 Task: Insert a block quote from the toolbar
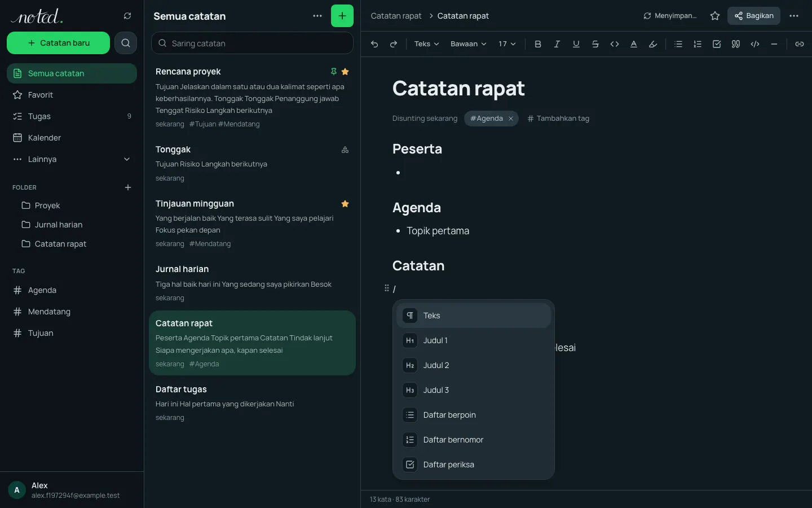click(x=736, y=44)
